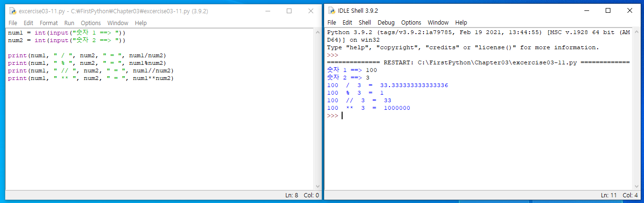Image resolution: width=644 pixels, height=203 pixels.
Task: Minimize the IDLE Shell window
Action: click(586, 10)
